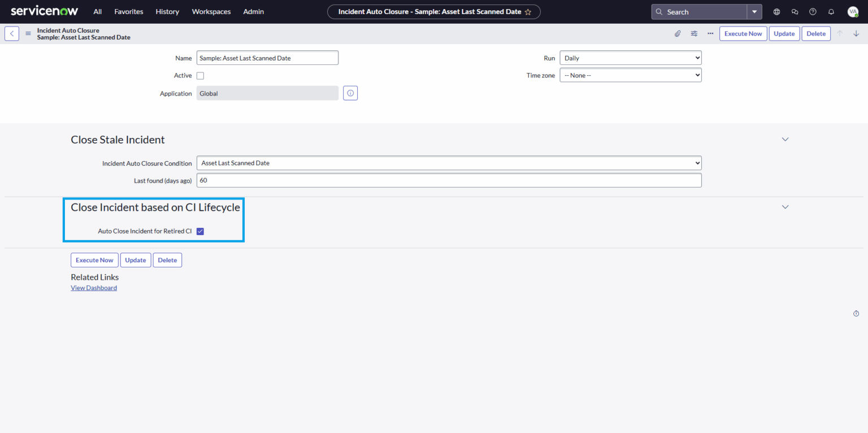The width and height of the screenshot is (868, 433).
Task: Open the All menu
Action: click(97, 11)
